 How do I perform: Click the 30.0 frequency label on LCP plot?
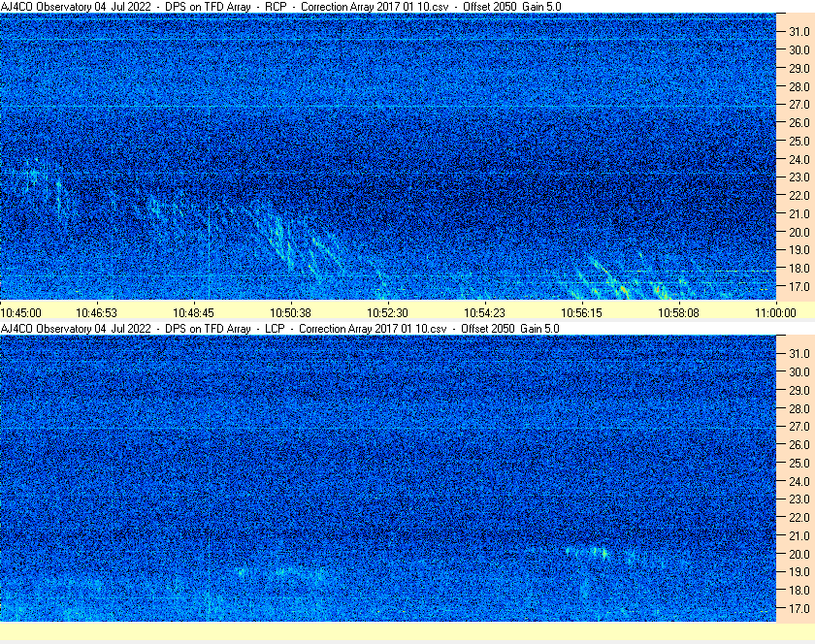799,371
